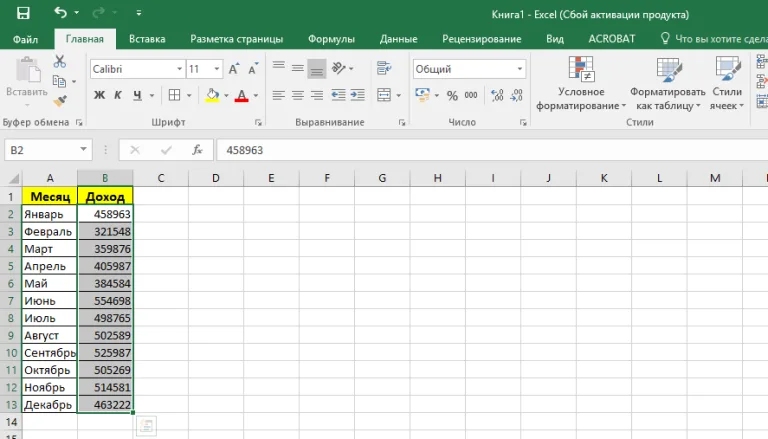This screenshot has height=439, width=768.
Task: Align text left
Action: point(279,95)
